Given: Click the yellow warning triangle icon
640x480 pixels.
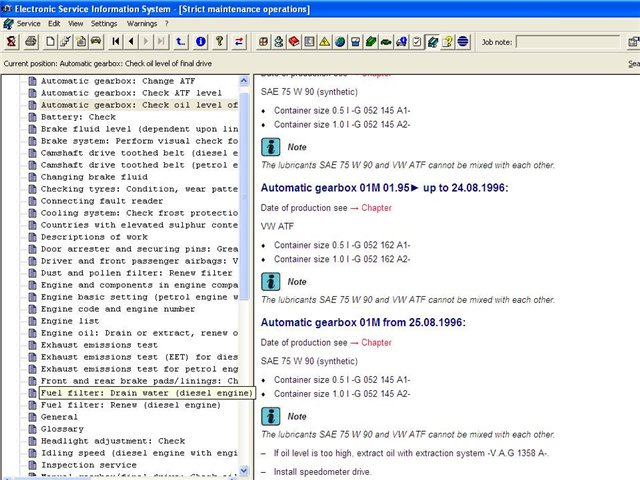Looking at the screenshot, I should point(324,42).
